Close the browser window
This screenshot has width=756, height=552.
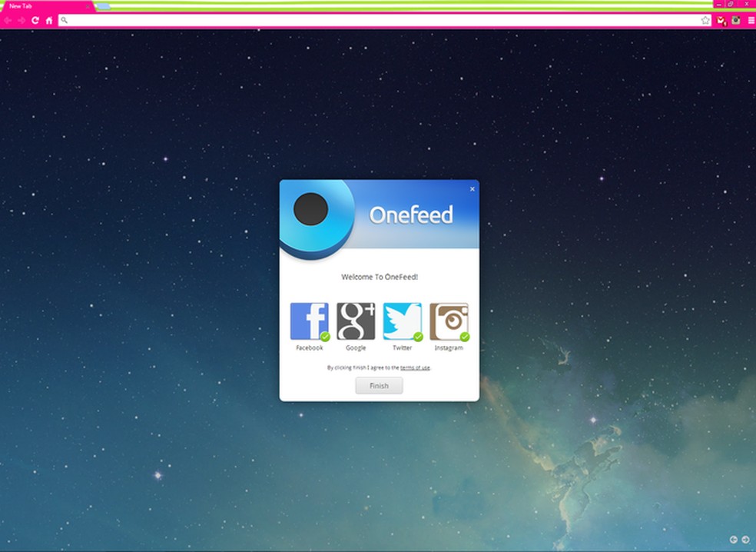coord(746,4)
